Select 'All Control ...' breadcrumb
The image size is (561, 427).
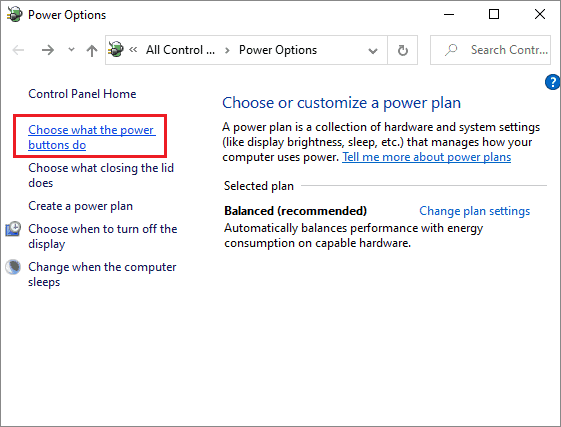click(180, 50)
